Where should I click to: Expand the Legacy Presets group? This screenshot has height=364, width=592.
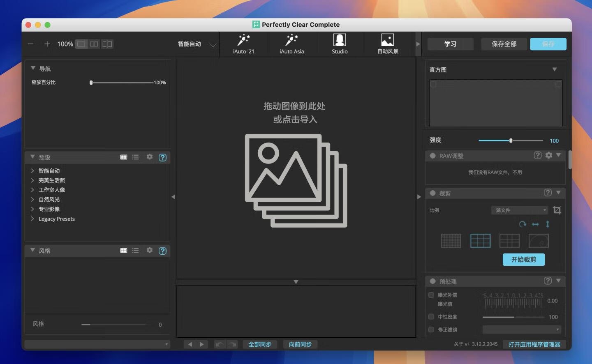click(x=32, y=219)
